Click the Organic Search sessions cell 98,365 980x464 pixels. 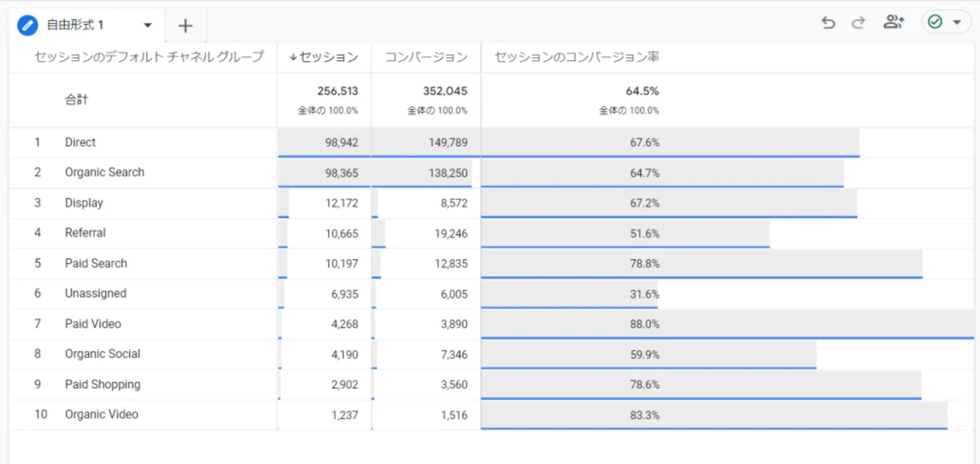[342, 173]
